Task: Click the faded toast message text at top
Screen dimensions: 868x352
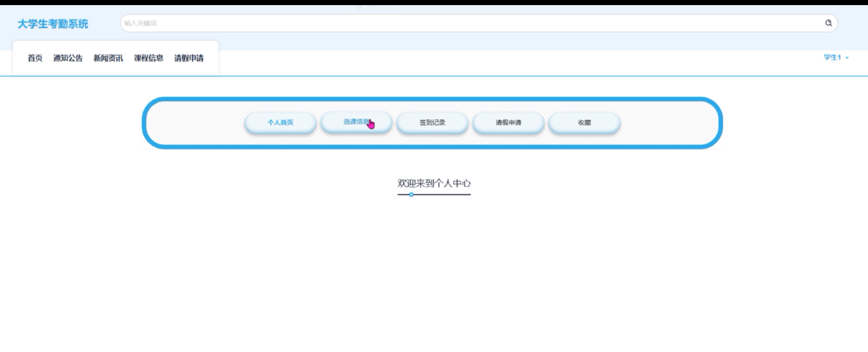Action: (x=381, y=7)
